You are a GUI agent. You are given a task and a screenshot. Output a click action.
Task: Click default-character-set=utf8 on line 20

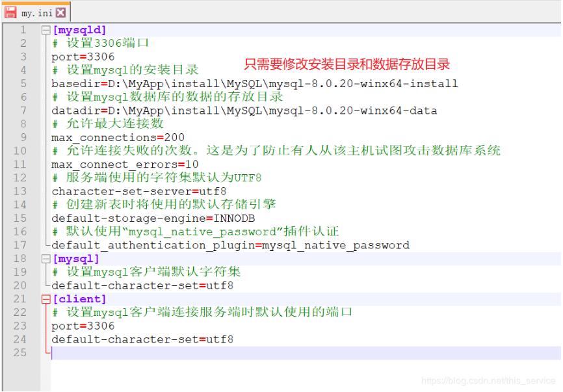click(142, 286)
